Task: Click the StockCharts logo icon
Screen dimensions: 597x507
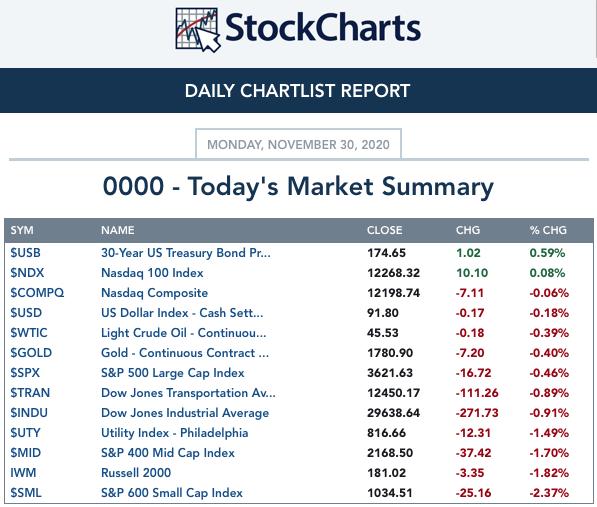Action: pos(198,30)
